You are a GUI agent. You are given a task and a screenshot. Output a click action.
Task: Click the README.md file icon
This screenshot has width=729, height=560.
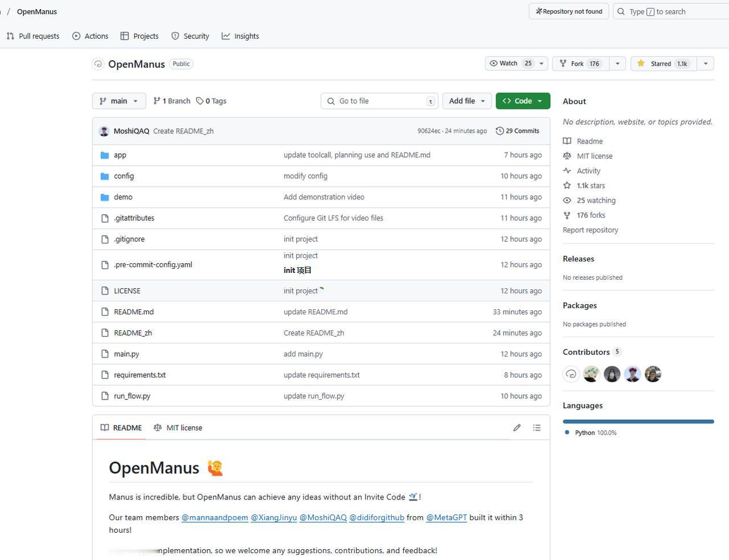click(105, 312)
